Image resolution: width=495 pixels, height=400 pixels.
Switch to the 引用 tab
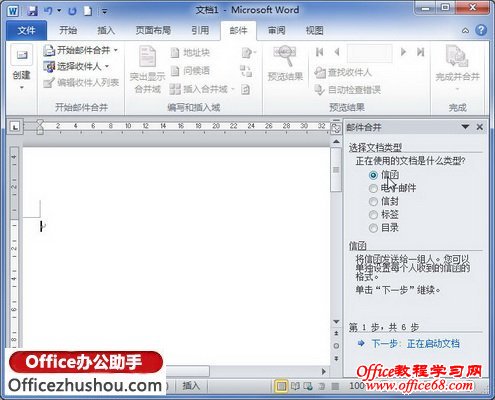pos(200,31)
